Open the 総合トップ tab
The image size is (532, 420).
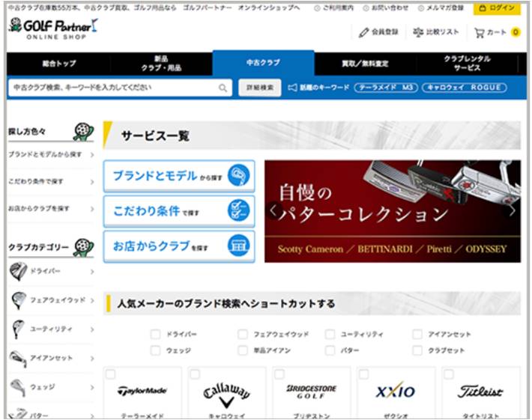[x=59, y=64]
